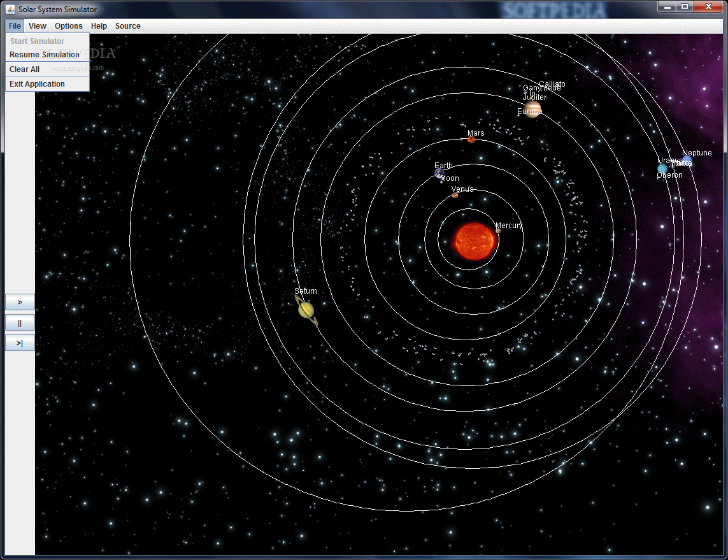Step forward using the ">|" button

click(x=19, y=343)
